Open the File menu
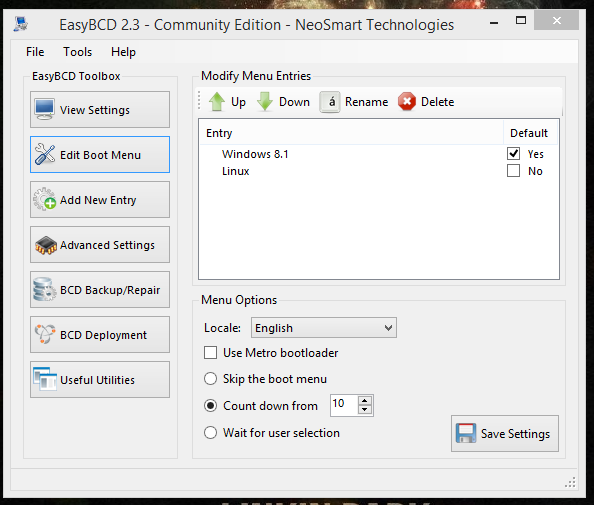The width and height of the screenshot is (594, 505). pos(35,52)
